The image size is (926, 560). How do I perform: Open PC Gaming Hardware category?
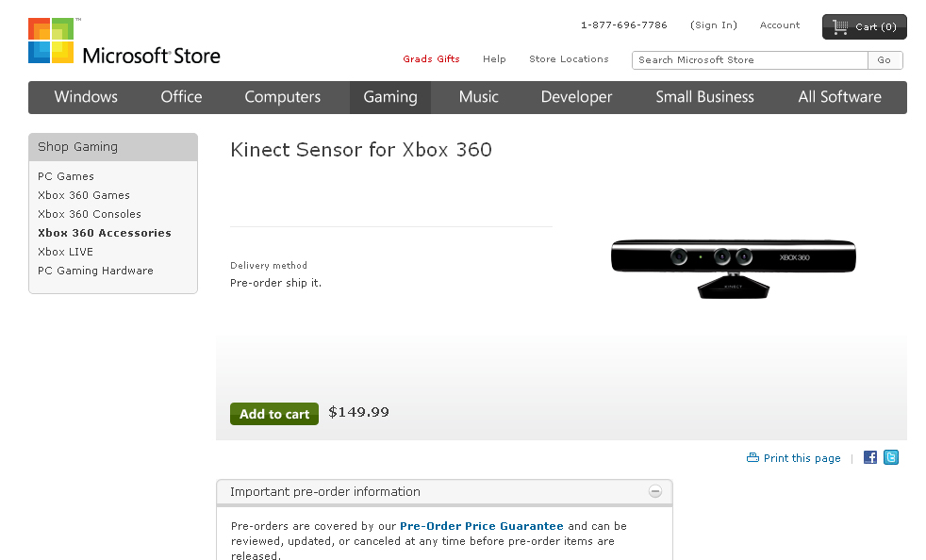95,271
